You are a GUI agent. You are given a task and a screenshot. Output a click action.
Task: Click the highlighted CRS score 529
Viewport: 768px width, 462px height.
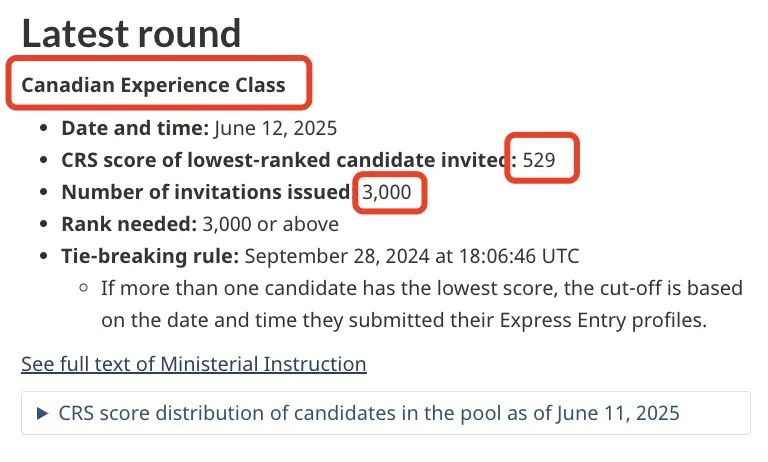click(x=539, y=160)
